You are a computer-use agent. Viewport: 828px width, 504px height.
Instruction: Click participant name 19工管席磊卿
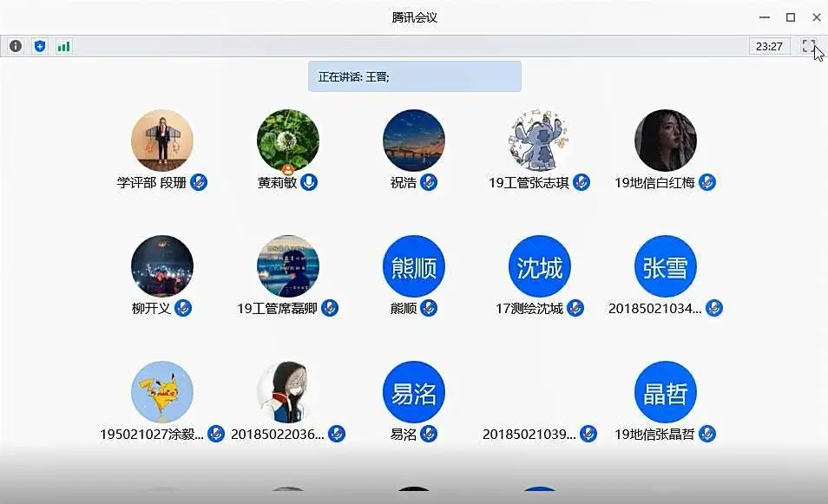pos(277,308)
